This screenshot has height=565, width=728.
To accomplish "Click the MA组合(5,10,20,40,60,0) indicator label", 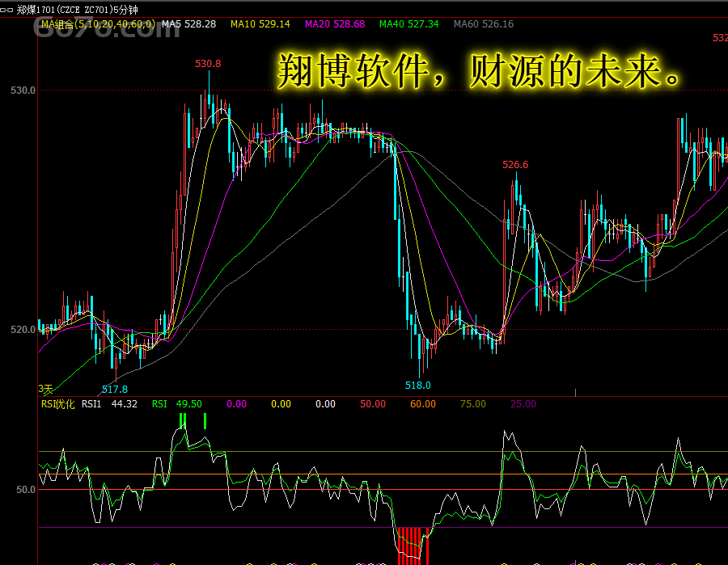I will tap(98, 24).
